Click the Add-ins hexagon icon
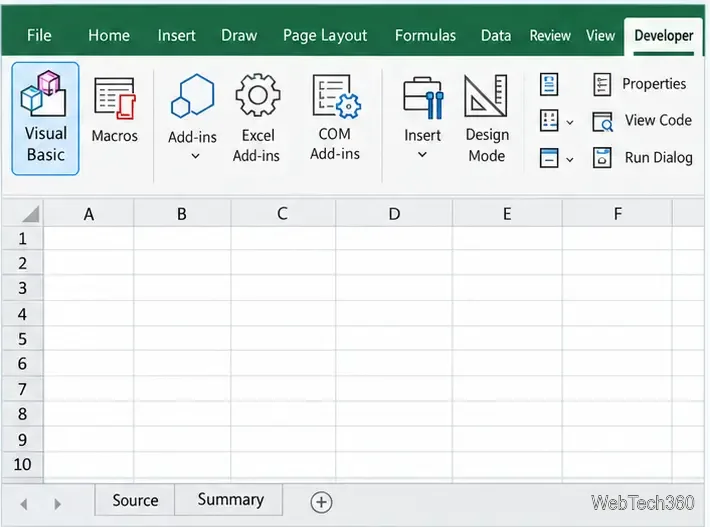Image resolution: width=710 pixels, height=527 pixels. click(x=192, y=96)
